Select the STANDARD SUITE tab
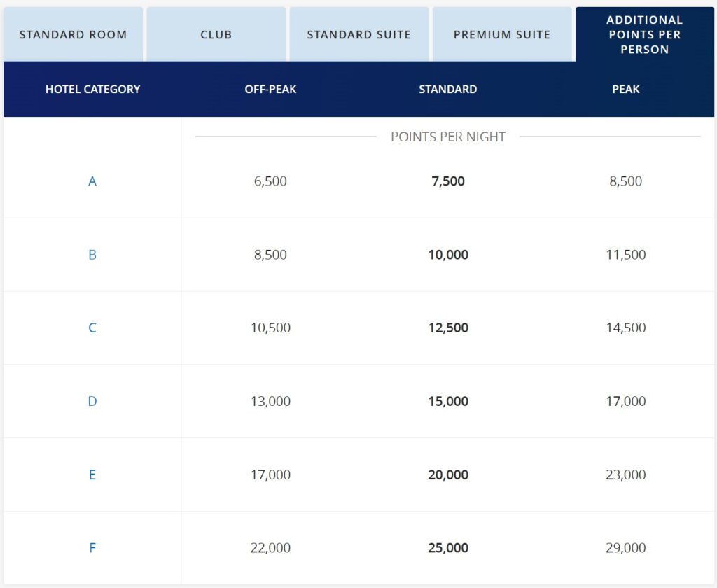This screenshot has width=717, height=588. [x=359, y=34]
